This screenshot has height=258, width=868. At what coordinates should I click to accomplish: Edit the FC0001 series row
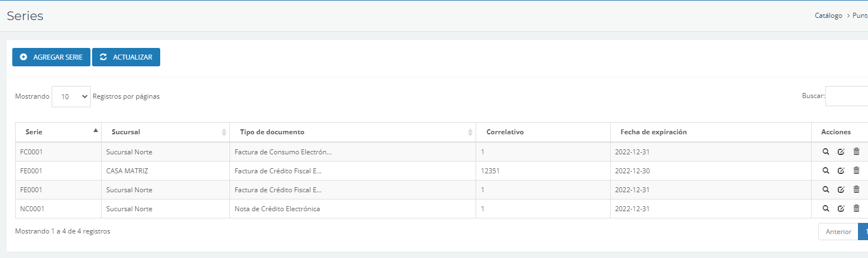tap(841, 152)
